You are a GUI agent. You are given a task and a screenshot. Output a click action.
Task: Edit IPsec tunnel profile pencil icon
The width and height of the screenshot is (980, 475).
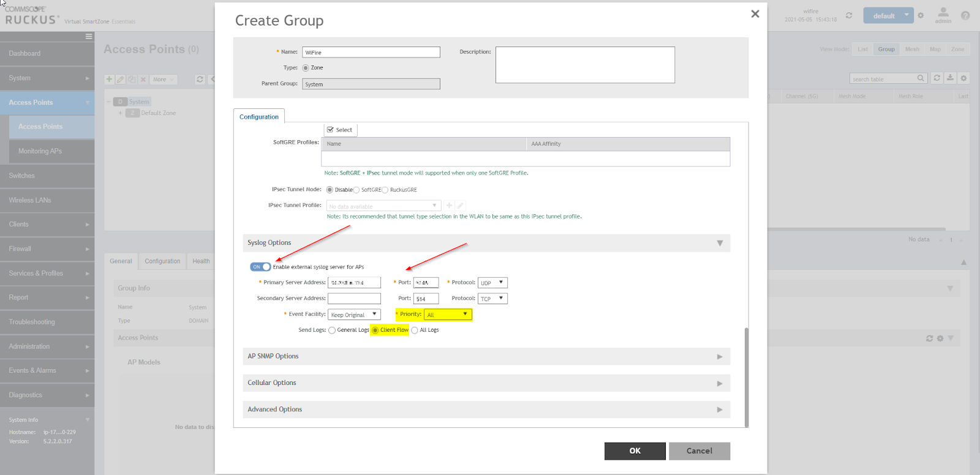tap(460, 206)
